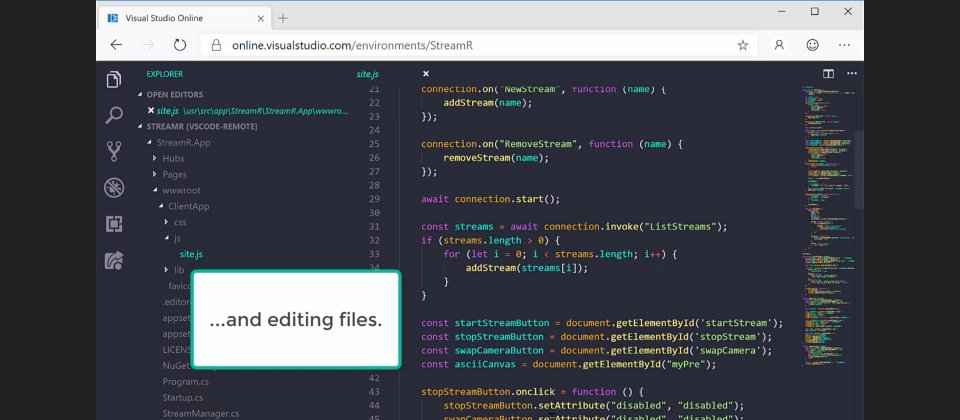Viewport: 960px width, 420px height.
Task: Open the browser profile icon
Action: pyautogui.click(x=779, y=45)
